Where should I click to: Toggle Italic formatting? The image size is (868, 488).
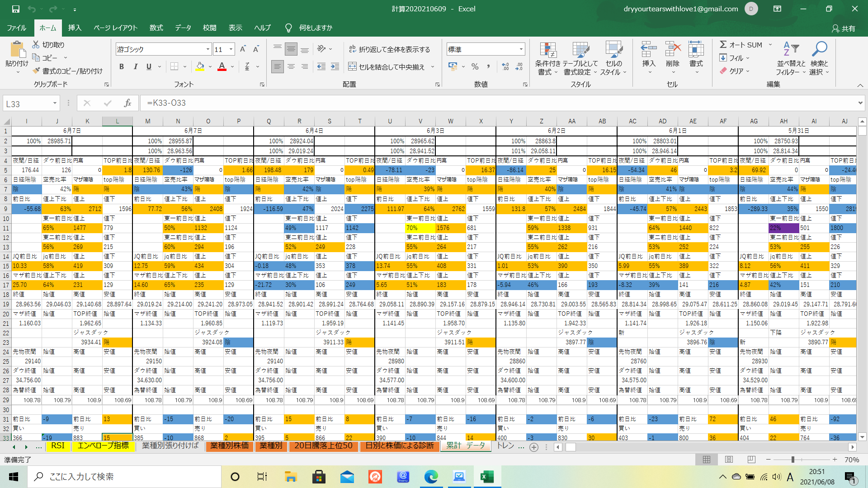(x=135, y=66)
